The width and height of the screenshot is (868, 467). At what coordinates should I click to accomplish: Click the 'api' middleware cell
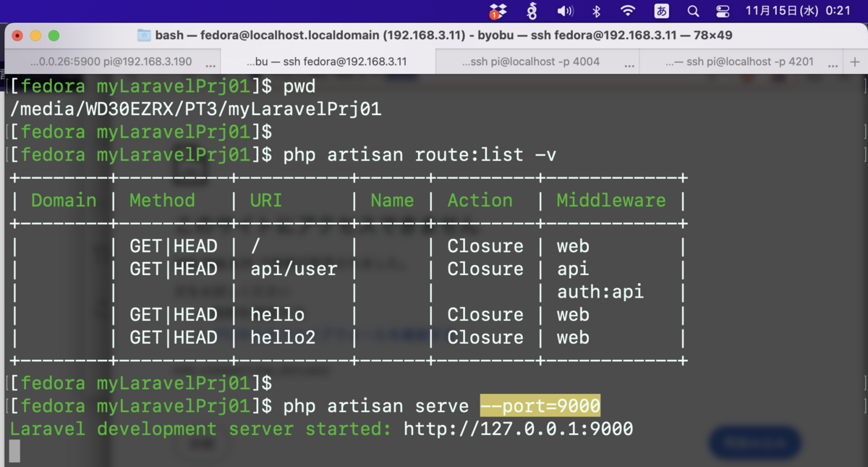tap(573, 269)
